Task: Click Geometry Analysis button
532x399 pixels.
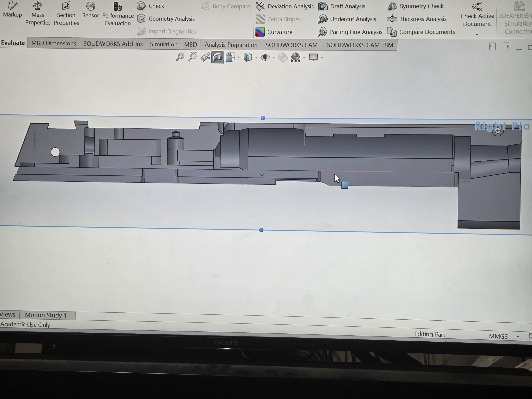Action: pos(166,19)
